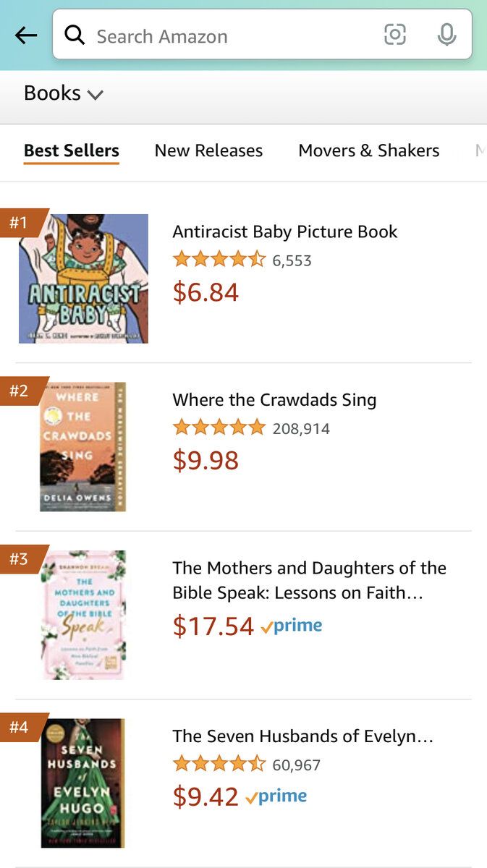Tap the $17.54 price of book #3
Viewport: 487px width, 868px height.
(213, 626)
